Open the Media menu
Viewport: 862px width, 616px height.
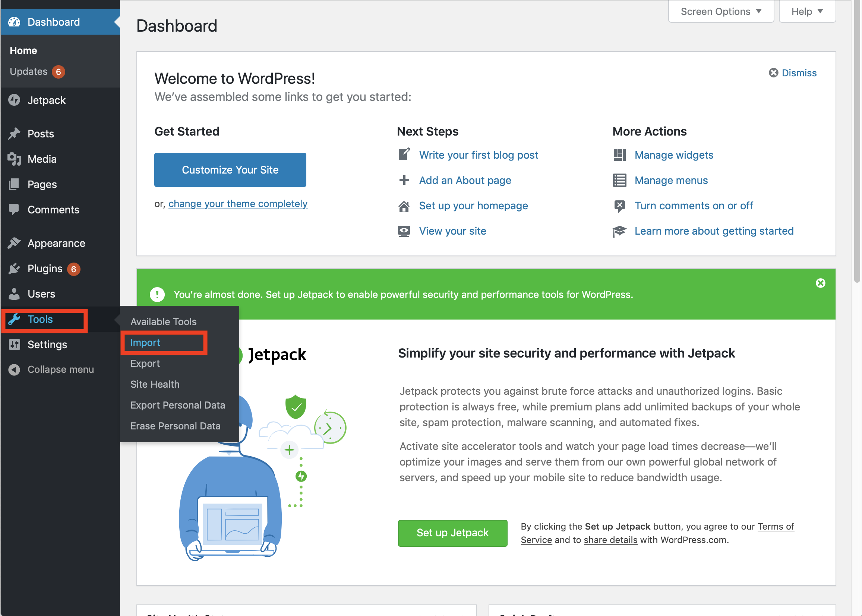tap(60, 159)
